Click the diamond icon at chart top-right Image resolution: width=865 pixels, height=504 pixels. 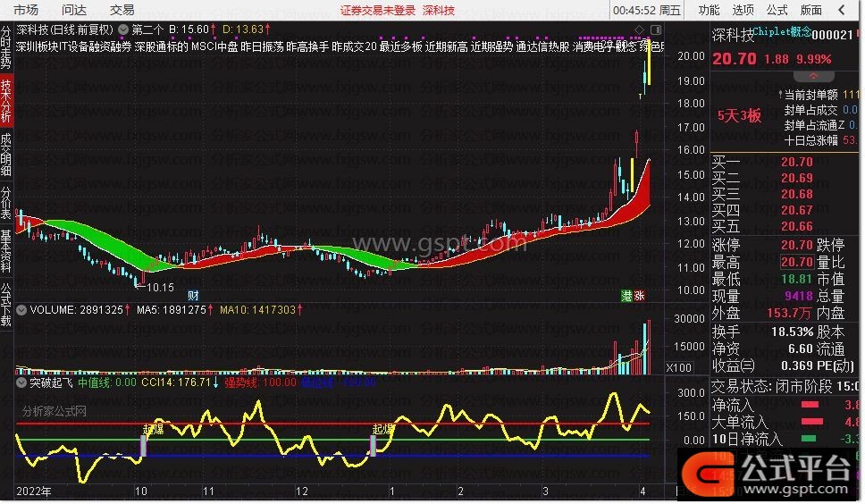tap(640, 29)
